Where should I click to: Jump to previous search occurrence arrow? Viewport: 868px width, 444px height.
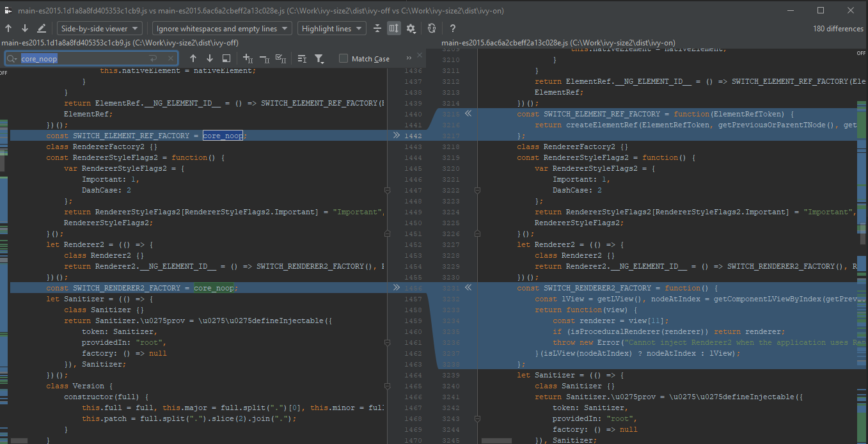[193, 58]
